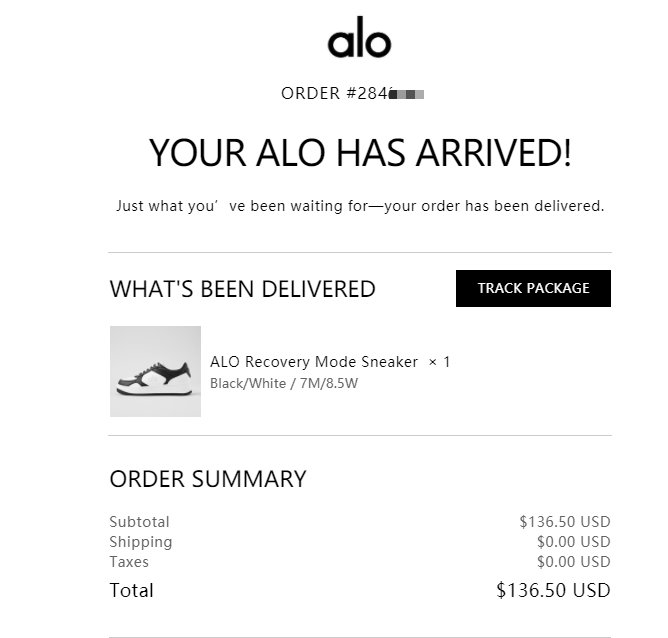
Task: Click the Total $136.50 USD amount
Action: tap(553, 591)
